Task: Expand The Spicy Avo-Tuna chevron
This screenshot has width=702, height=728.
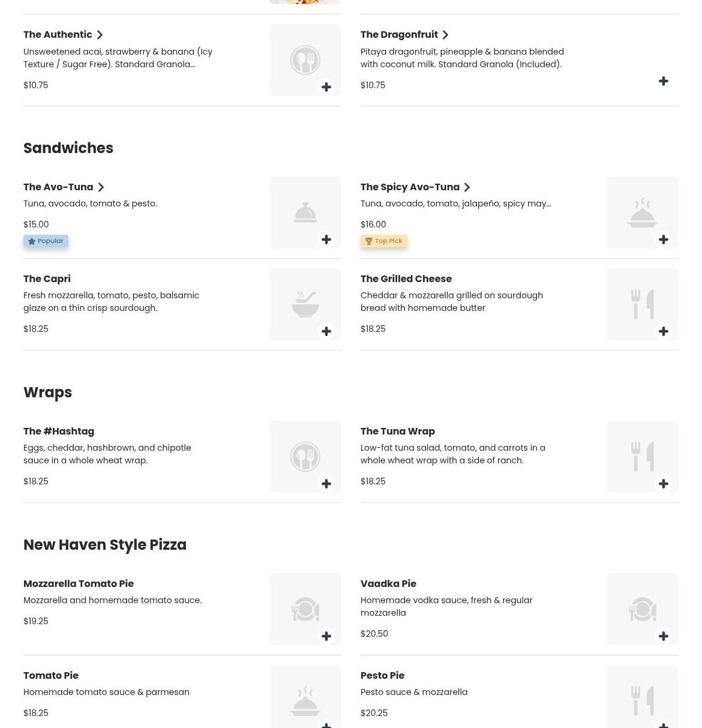Action: (x=467, y=187)
